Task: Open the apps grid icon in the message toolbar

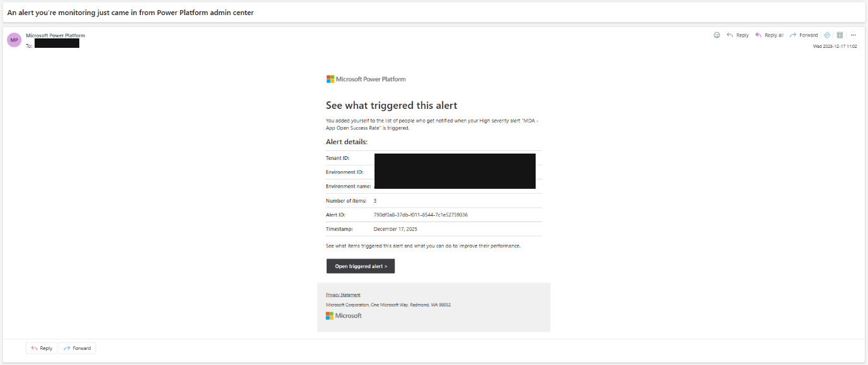Action: 840,35
